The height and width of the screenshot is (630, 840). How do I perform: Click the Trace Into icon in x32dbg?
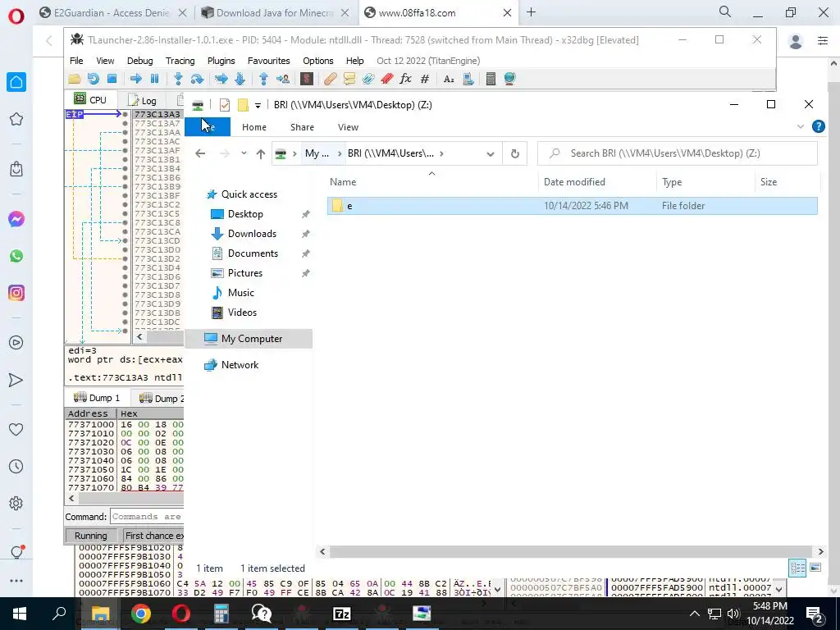click(x=221, y=80)
